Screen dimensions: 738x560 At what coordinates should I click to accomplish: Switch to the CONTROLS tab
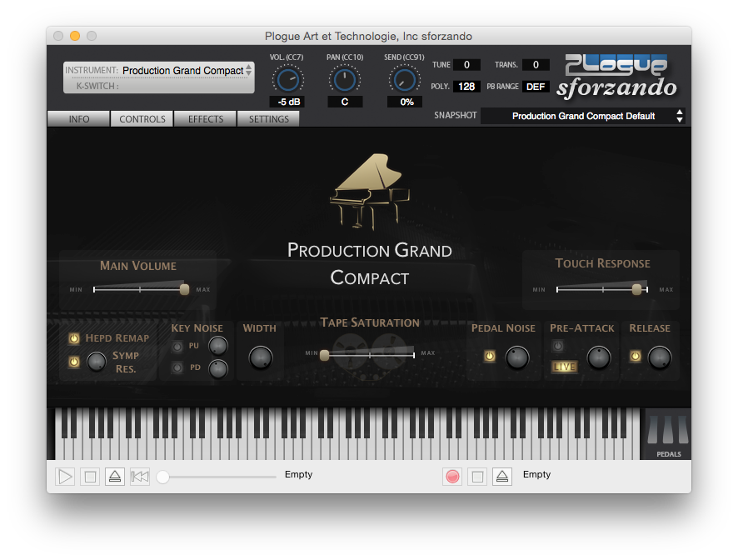(x=142, y=119)
